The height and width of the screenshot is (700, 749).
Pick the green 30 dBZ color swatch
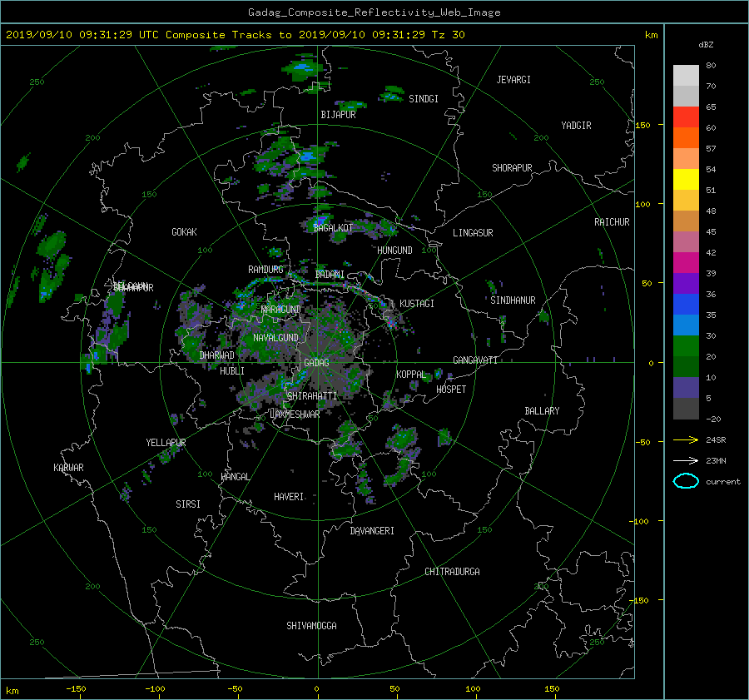pyautogui.click(x=686, y=345)
